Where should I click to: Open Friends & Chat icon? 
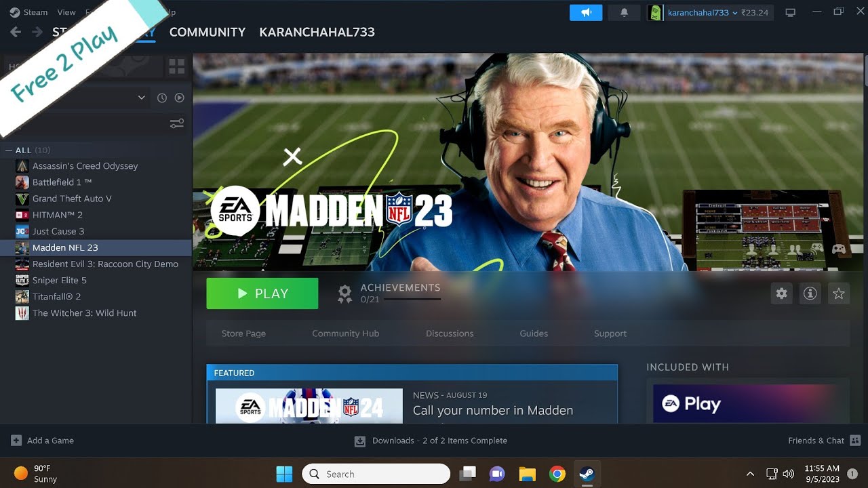[x=854, y=441]
